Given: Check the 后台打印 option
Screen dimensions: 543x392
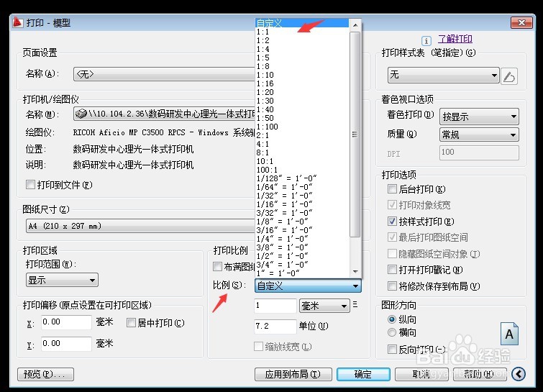Looking at the screenshot, I should coord(392,189).
